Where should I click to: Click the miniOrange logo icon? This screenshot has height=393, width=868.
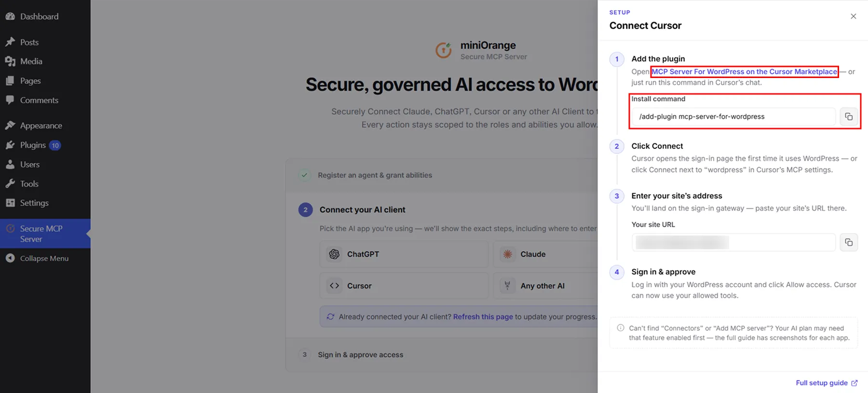pos(444,50)
